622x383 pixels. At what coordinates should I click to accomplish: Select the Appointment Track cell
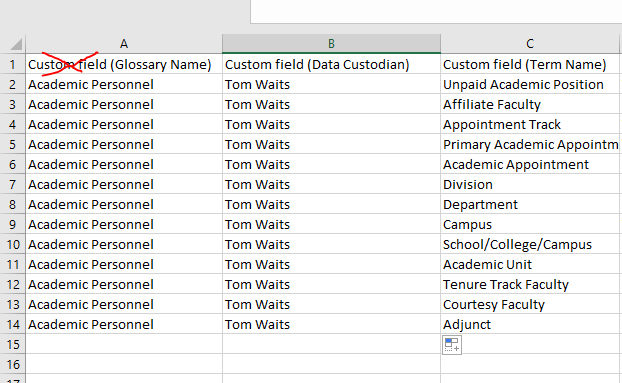point(530,124)
